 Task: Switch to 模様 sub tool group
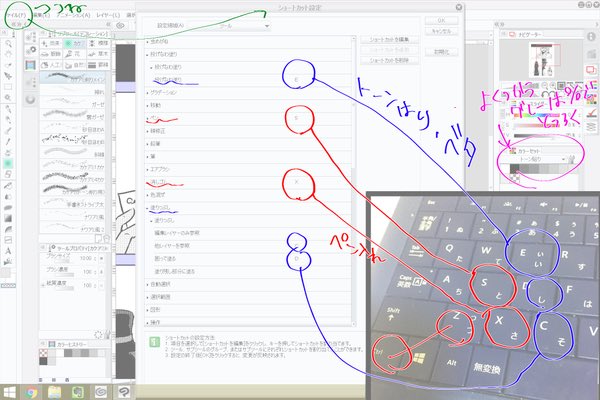click(98, 43)
